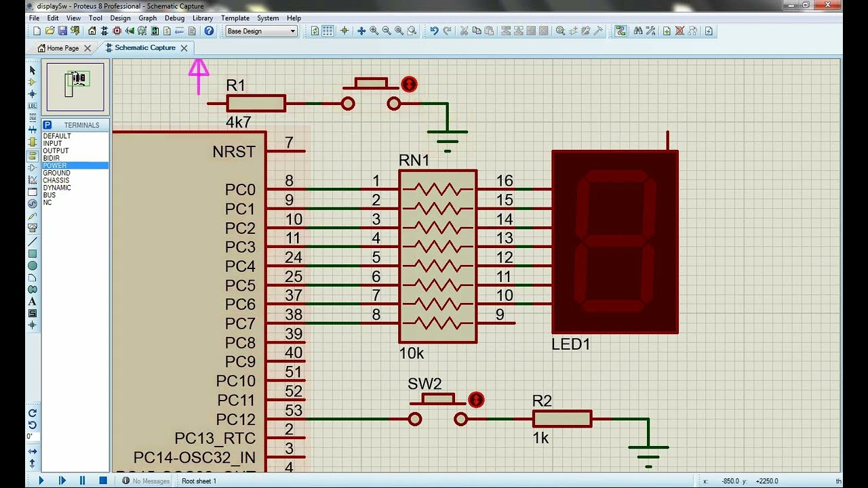Click the P pick-from-library button

click(47, 125)
